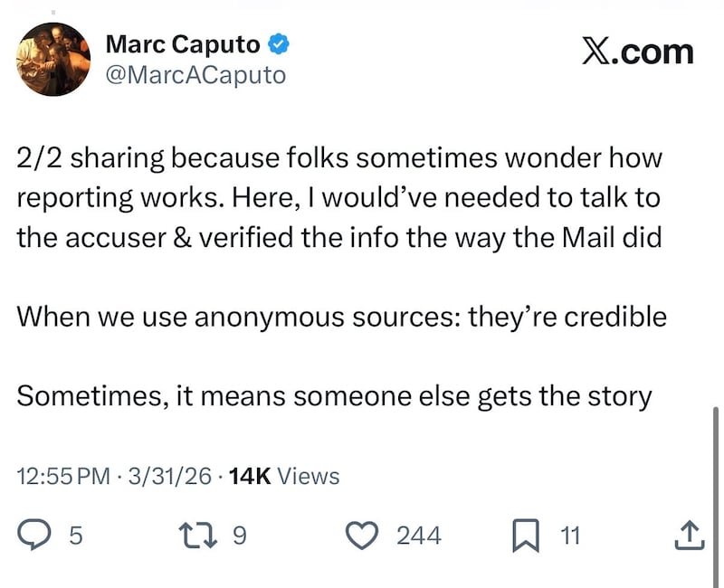Open Marc Caputo's profile picture

pyautogui.click(x=53, y=60)
